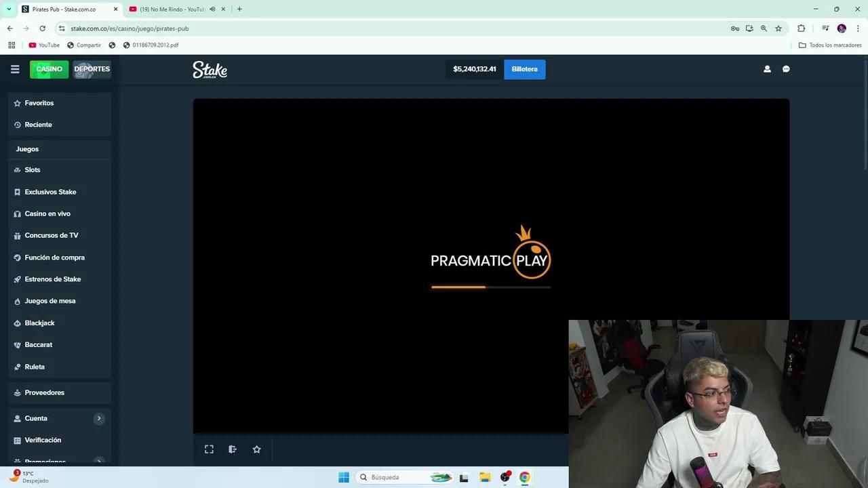868x488 pixels.
Task: Click the Favoritos star icon
Action: click(x=18, y=103)
